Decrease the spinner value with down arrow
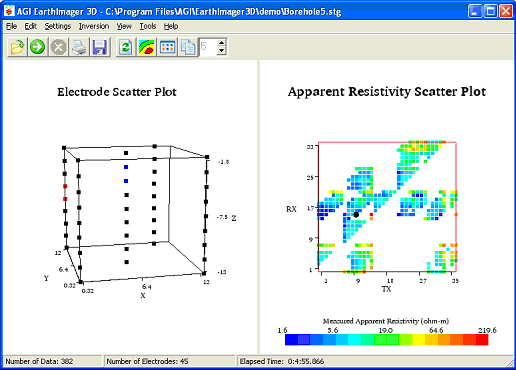 coord(222,51)
